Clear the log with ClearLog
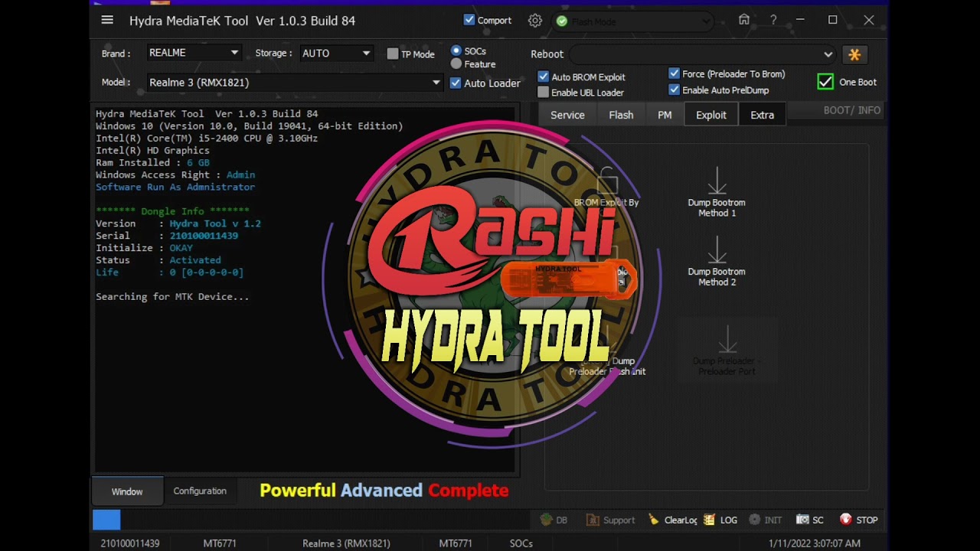Screen dimensions: 980x551 point(672,520)
